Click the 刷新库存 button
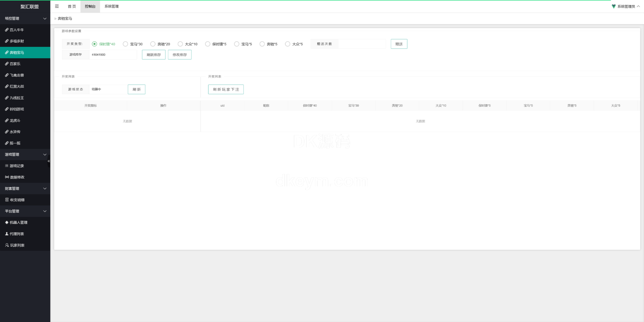 (154, 55)
